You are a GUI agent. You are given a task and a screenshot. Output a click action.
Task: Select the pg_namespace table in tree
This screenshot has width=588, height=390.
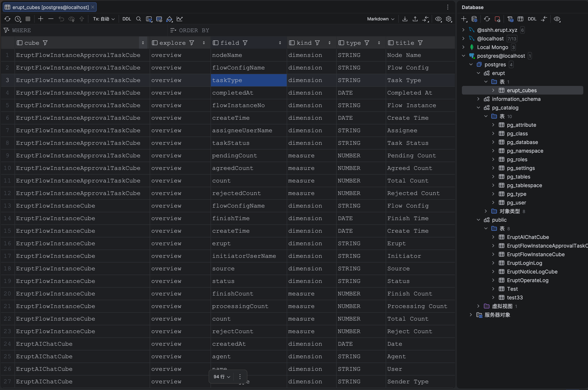click(525, 151)
